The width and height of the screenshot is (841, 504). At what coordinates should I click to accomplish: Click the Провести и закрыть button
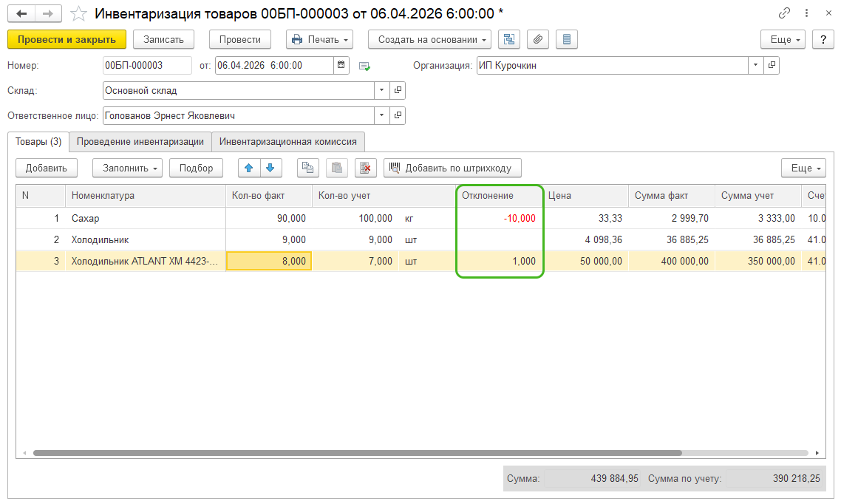pyautogui.click(x=67, y=40)
